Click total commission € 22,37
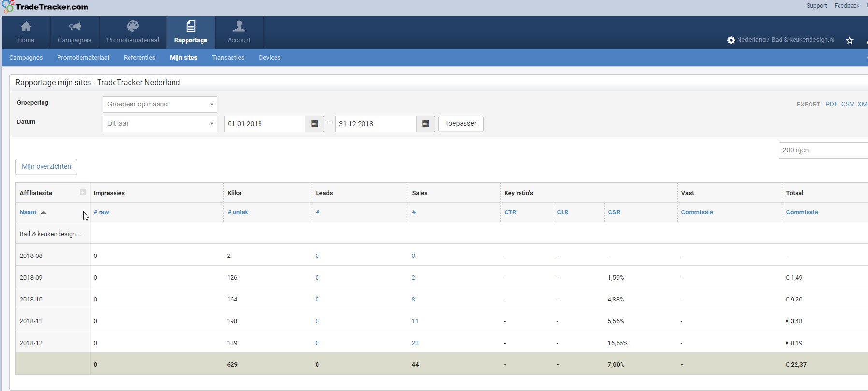This screenshot has width=868, height=391. coord(796,364)
